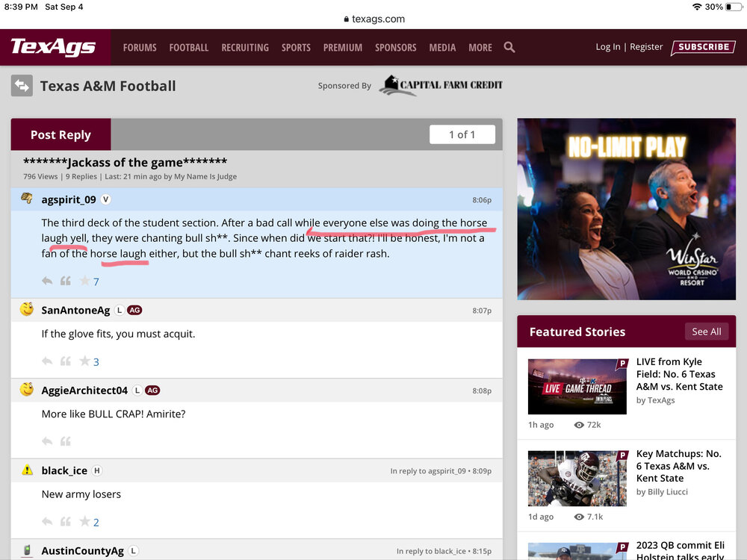Expand the SPORTS navigation menu
This screenshot has width=747, height=560.
[296, 47]
